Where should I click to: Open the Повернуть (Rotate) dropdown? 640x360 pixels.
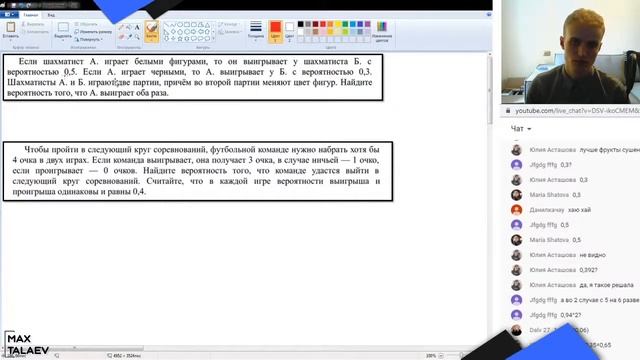(89, 39)
